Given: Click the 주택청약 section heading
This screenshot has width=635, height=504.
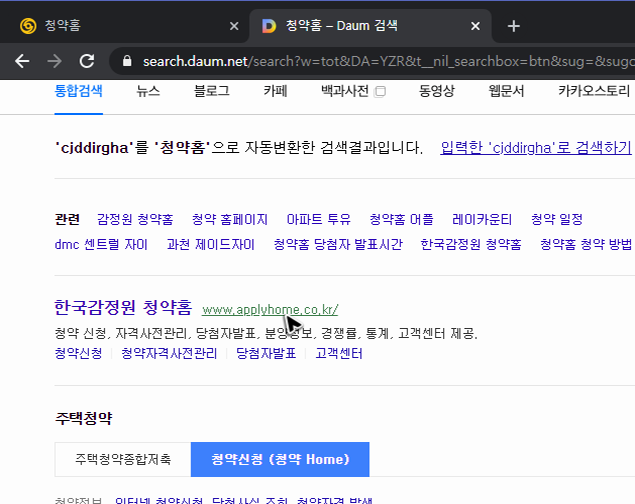Looking at the screenshot, I should [x=83, y=418].
